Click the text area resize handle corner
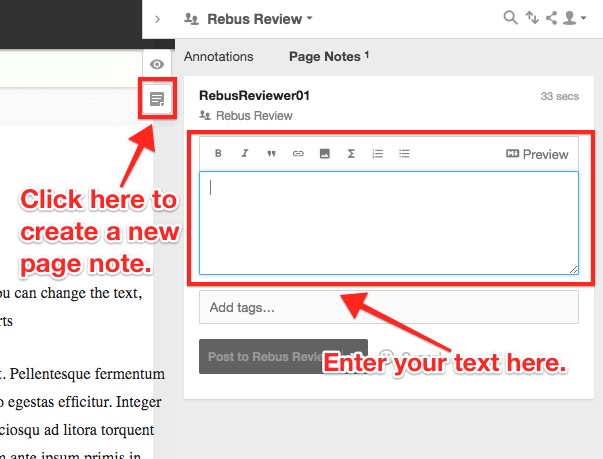This screenshot has width=603, height=459. click(x=573, y=269)
